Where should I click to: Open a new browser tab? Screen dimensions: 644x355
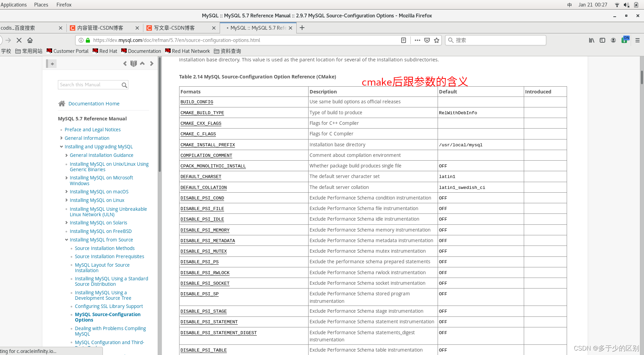[302, 28]
